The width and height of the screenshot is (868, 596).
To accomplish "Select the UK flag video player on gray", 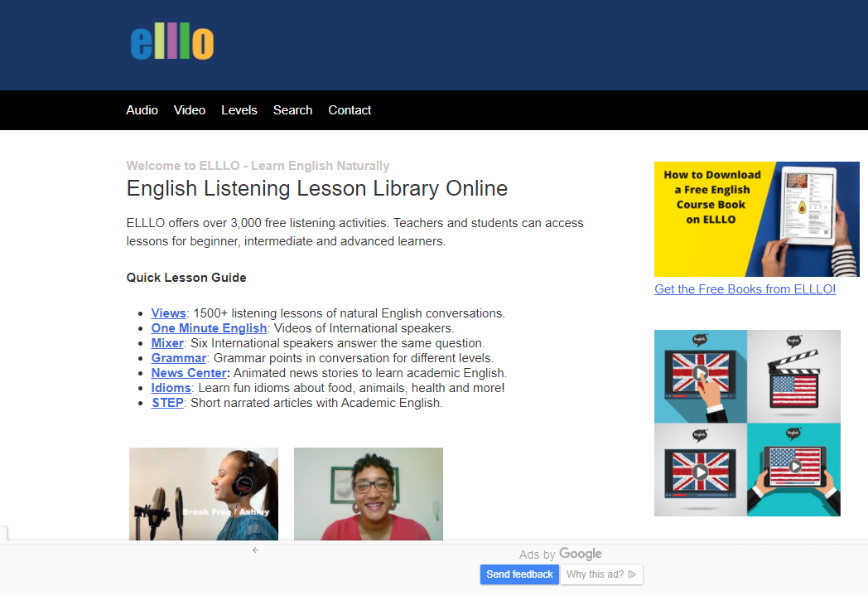I will 701,470.
